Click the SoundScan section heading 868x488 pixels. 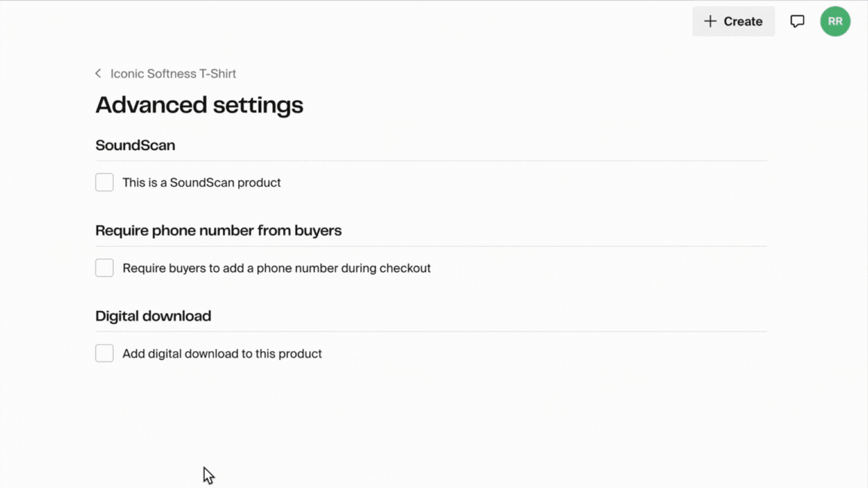pos(135,145)
